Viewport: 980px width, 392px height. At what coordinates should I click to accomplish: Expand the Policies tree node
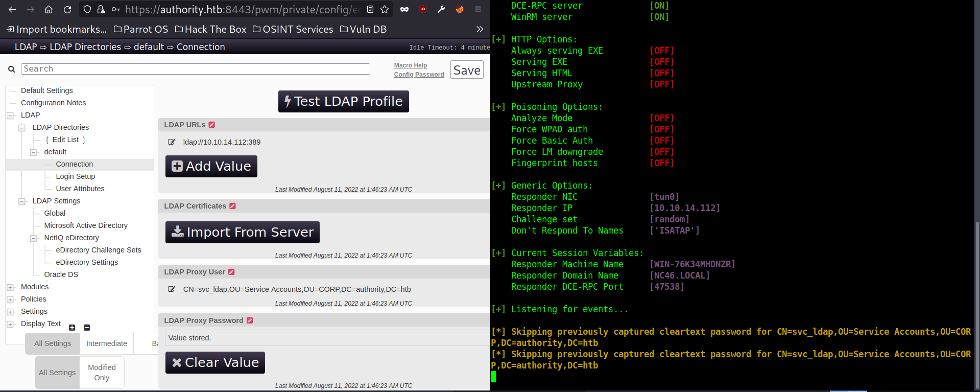coord(10,299)
